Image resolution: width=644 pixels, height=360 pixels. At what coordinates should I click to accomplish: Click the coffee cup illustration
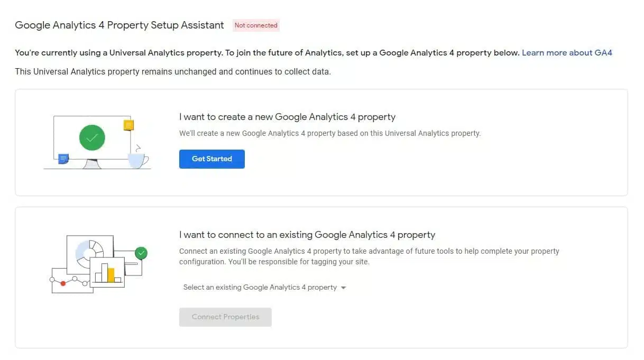click(x=137, y=160)
